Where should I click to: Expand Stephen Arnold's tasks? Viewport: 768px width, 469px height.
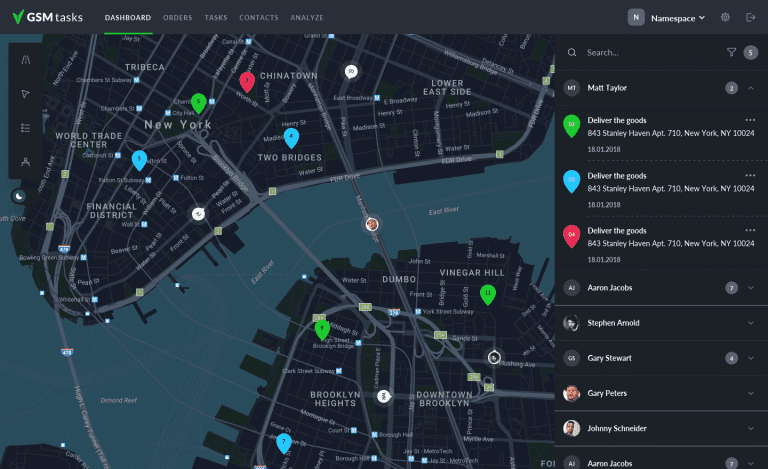tap(750, 323)
